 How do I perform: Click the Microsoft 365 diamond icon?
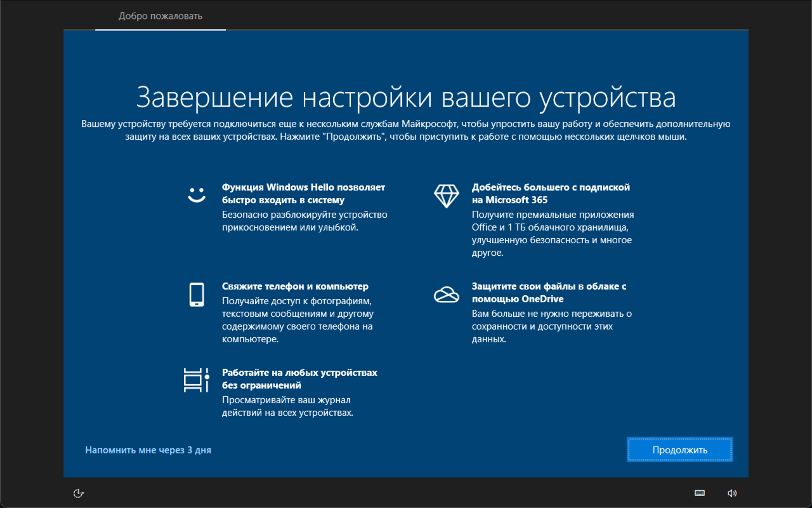(446, 195)
